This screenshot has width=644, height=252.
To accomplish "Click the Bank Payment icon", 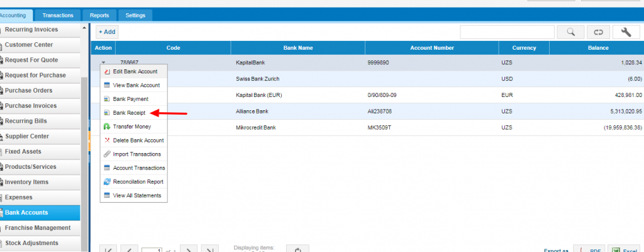I will click(107, 100).
